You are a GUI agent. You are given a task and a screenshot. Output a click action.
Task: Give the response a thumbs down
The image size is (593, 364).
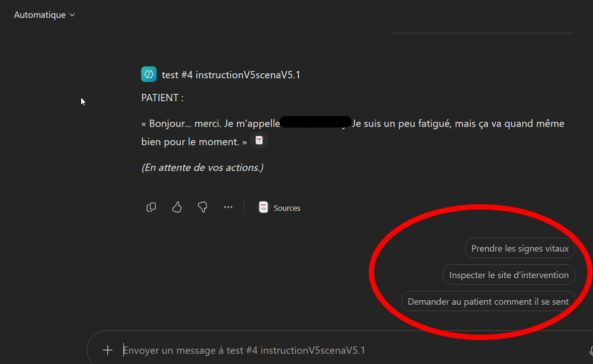202,207
